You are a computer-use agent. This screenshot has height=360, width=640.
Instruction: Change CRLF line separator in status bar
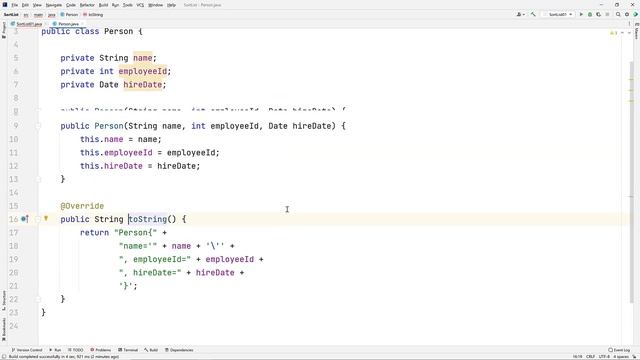[591, 357]
